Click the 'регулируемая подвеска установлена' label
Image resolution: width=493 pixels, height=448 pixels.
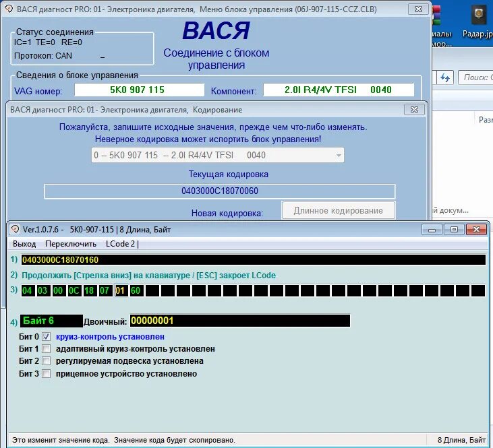click(129, 361)
